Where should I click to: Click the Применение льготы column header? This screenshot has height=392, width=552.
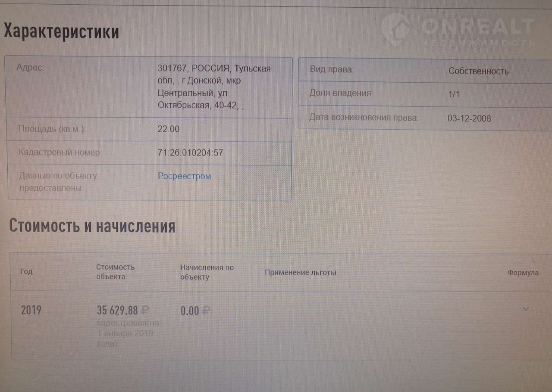pyautogui.click(x=301, y=273)
